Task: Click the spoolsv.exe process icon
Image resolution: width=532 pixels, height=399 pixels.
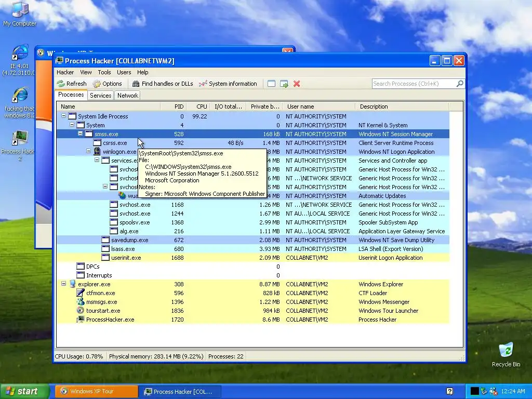Action: coord(114,222)
